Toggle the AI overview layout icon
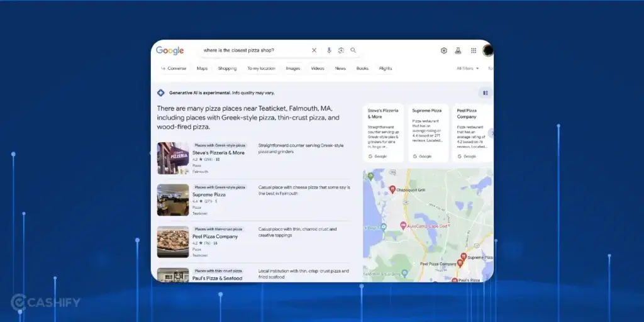The image size is (644, 322). [486, 93]
